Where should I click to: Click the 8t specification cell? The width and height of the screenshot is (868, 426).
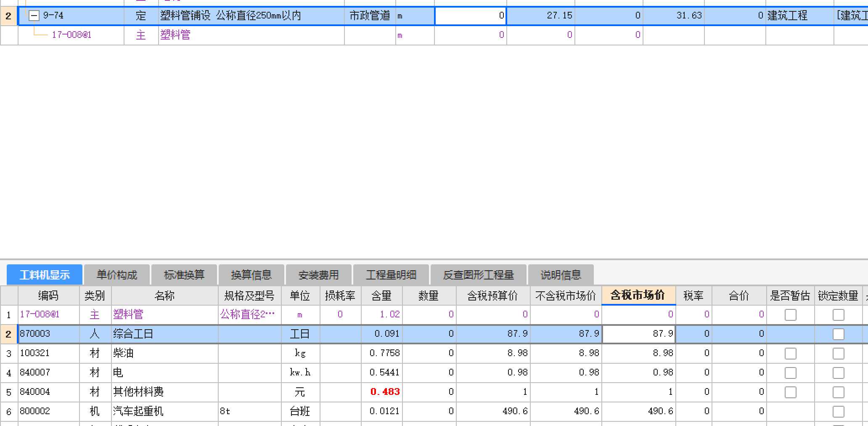[250, 412]
